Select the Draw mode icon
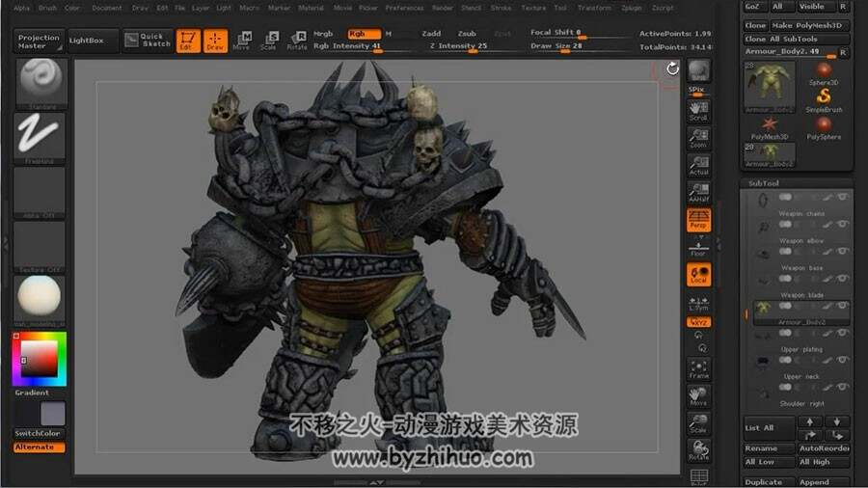868x488 pixels. click(215, 41)
